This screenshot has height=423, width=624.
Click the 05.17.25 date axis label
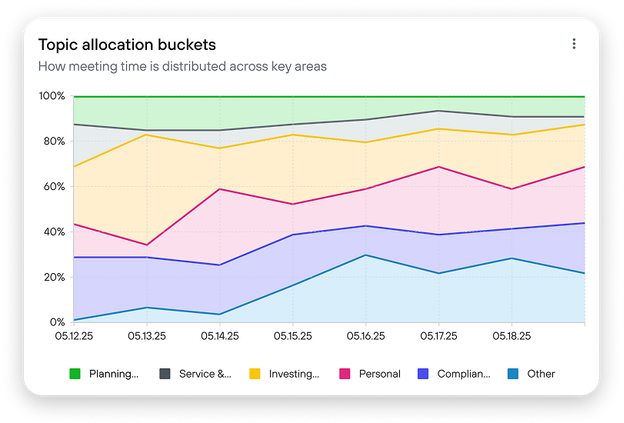click(439, 336)
